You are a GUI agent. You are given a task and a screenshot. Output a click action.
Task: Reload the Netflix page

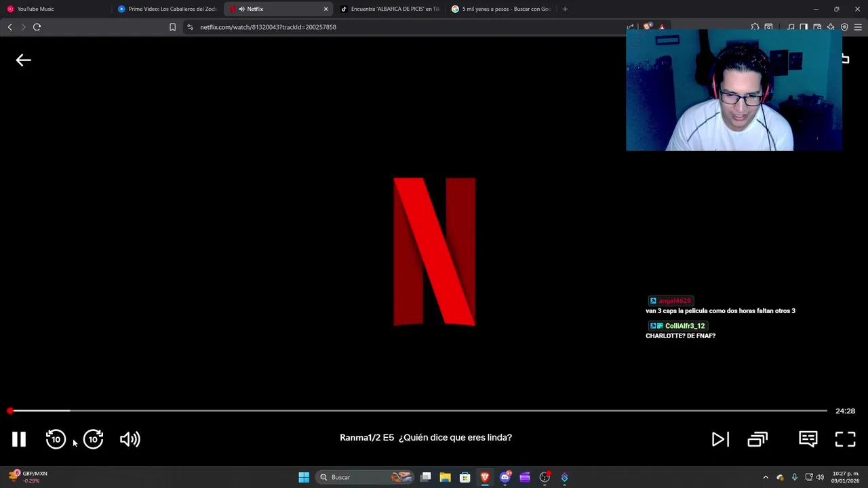point(37,27)
